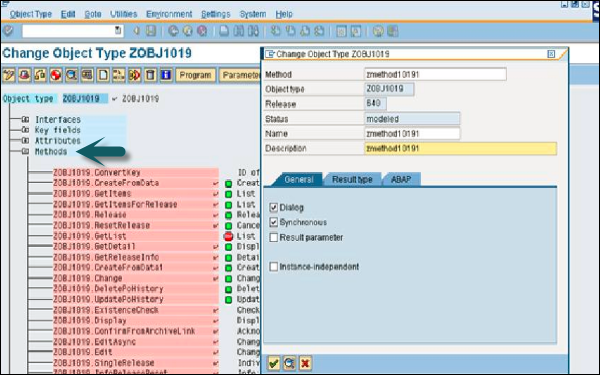This screenshot has width=600, height=375.
Task: Click the red Cancel icon in the standard toolbar
Action: tap(202, 31)
